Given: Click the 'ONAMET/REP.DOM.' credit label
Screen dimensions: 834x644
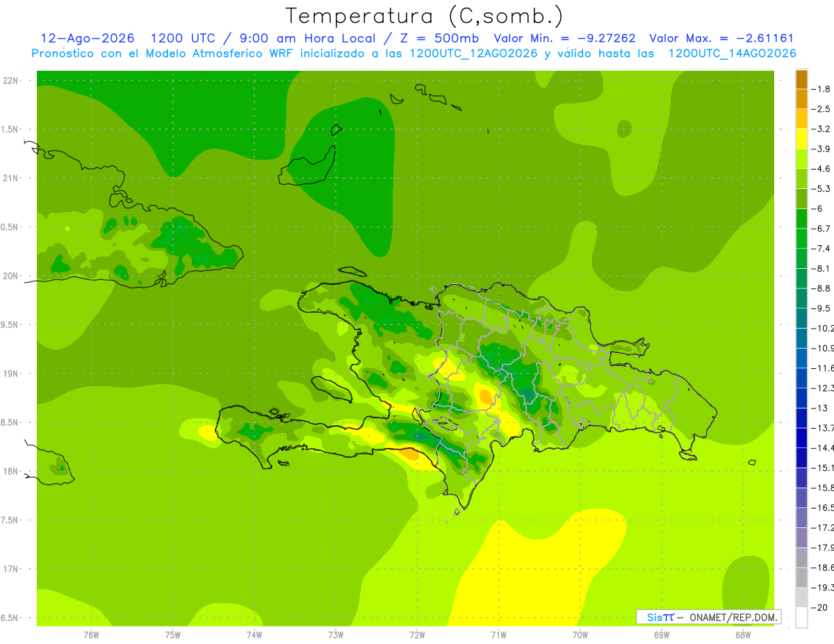Looking at the screenshot, I should coord(733,617).
